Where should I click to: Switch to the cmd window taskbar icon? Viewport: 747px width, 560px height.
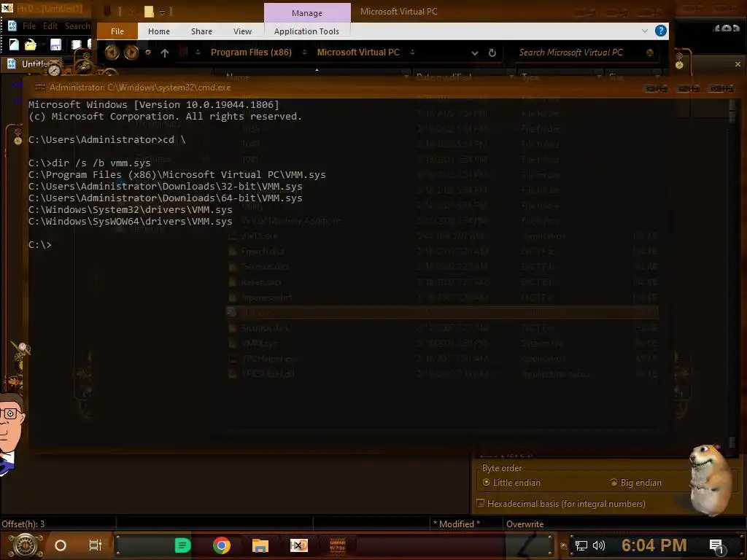tap(337, 545)
